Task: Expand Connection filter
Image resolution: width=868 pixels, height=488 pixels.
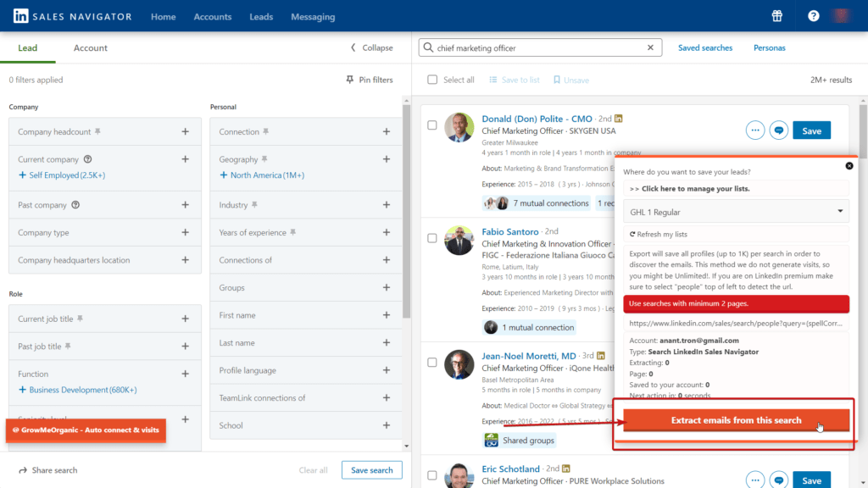Action: pyautogui.click(x=387, y=131)
